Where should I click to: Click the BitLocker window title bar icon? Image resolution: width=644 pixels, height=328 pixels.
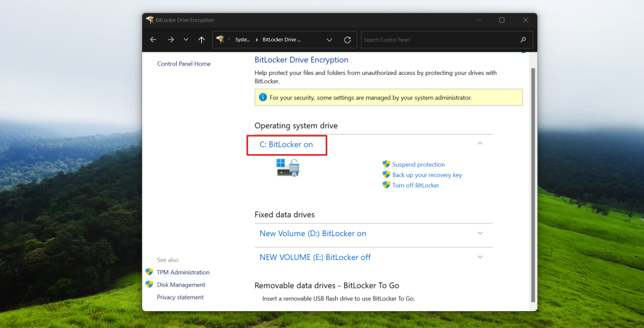click(x=150, y=20)
